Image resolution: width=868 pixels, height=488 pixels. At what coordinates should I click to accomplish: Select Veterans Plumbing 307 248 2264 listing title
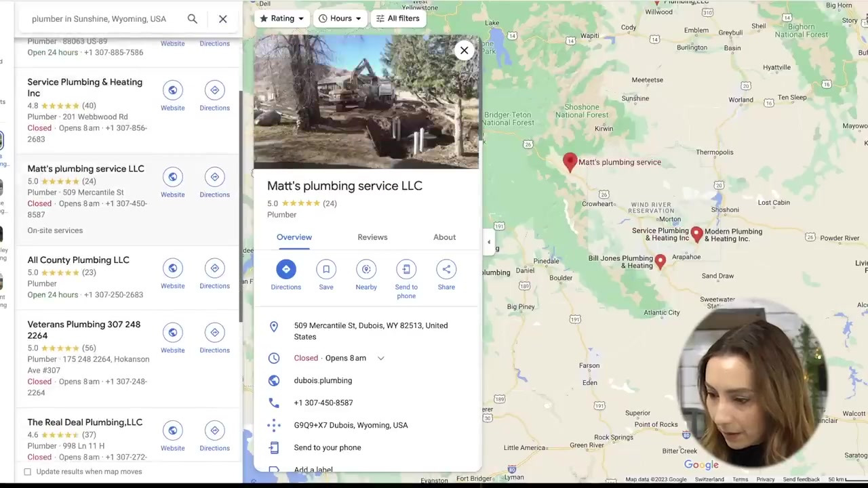83,329
